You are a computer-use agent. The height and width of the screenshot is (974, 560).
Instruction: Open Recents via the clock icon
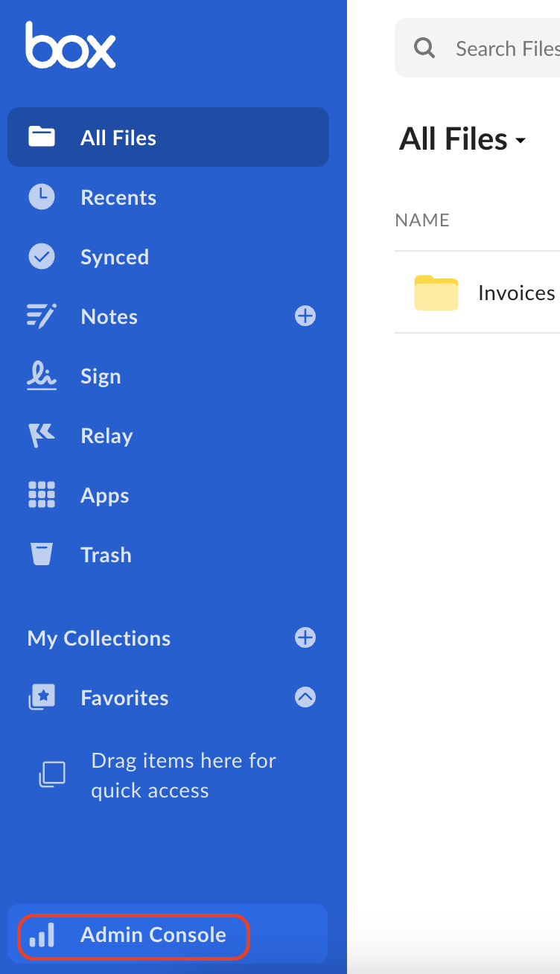coord(42,197)
